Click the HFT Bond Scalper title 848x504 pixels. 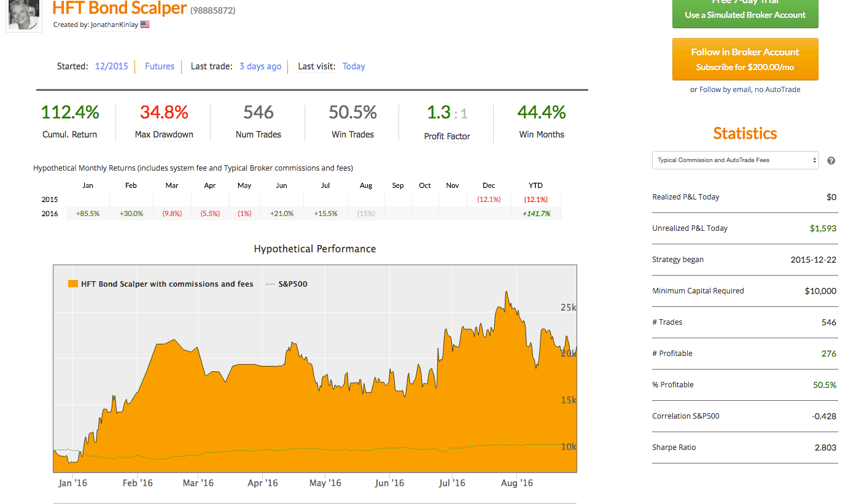click(120, 9)
